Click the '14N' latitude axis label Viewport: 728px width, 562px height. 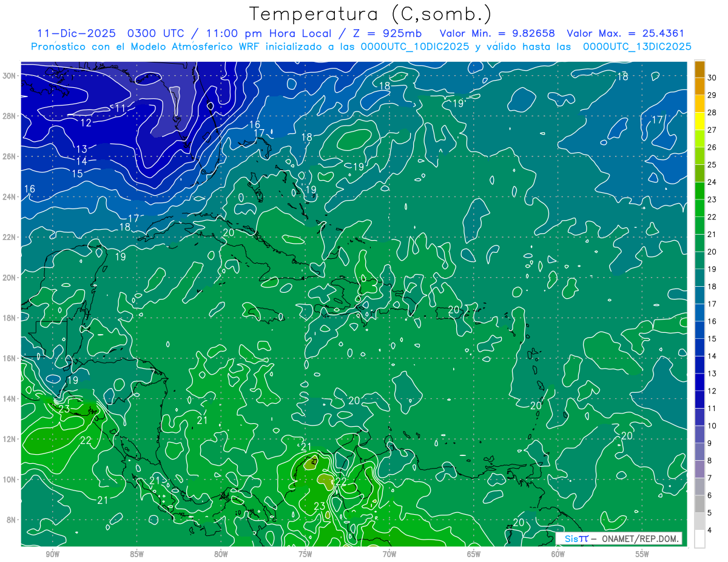(x=10, y=399)
